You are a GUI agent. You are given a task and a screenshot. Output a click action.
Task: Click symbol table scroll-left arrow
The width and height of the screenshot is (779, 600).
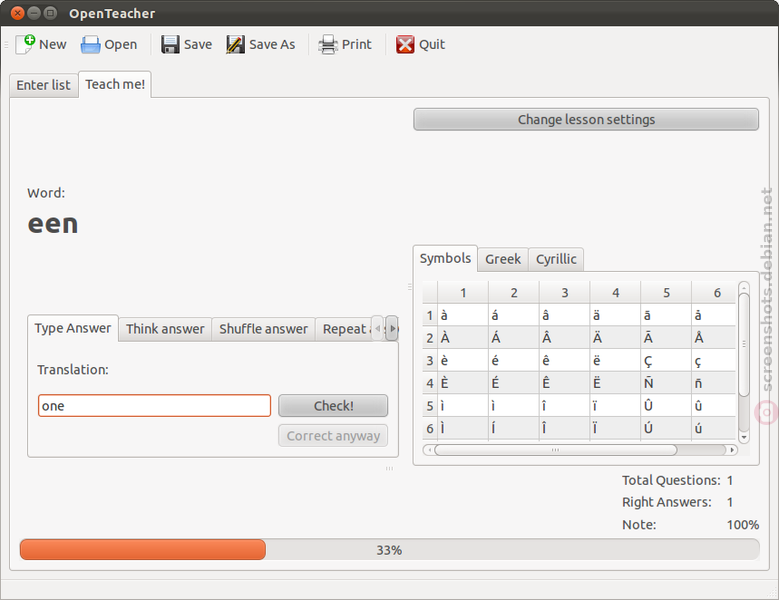[429, 450]
